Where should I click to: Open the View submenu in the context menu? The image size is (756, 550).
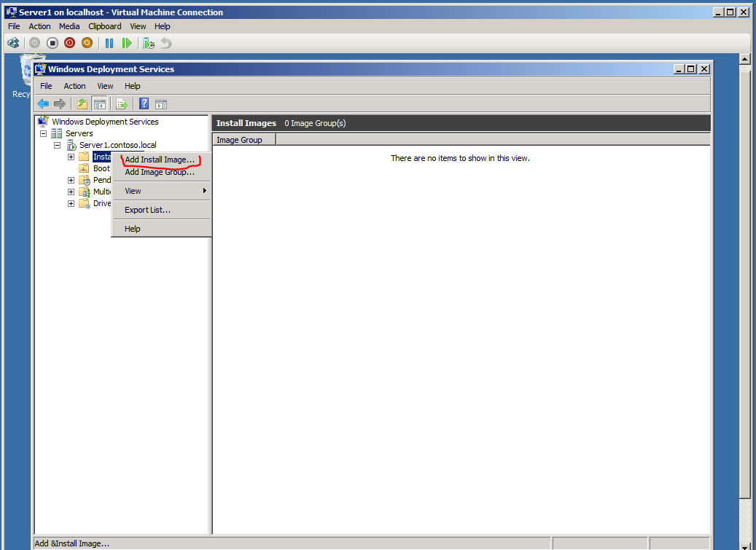coord(162,191)
